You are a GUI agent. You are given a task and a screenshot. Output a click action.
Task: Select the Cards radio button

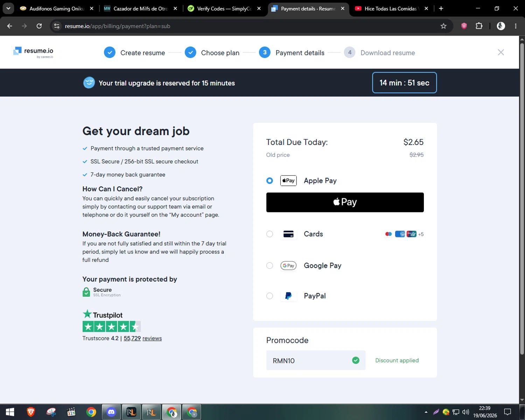(269, 234)
